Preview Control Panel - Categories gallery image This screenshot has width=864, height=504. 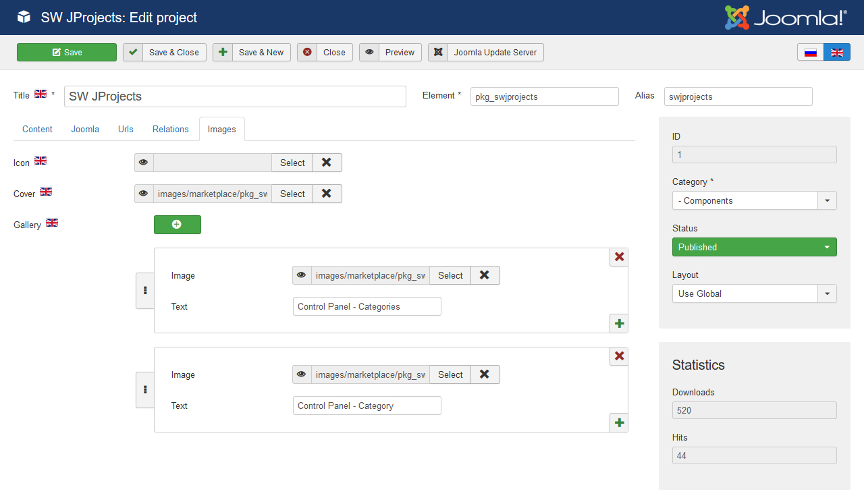(x=302, y=275)
